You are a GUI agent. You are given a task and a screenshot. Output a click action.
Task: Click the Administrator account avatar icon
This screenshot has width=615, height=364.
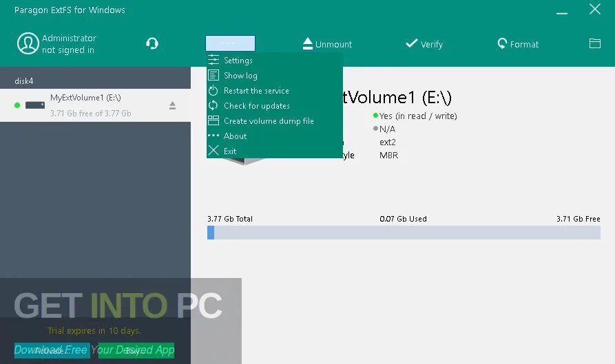point(28,43)
